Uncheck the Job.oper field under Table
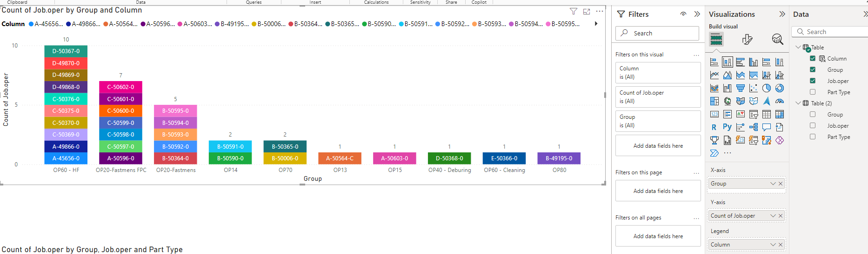Image resolution: width=868 pixels, height=254 pixels. [813, 81]
